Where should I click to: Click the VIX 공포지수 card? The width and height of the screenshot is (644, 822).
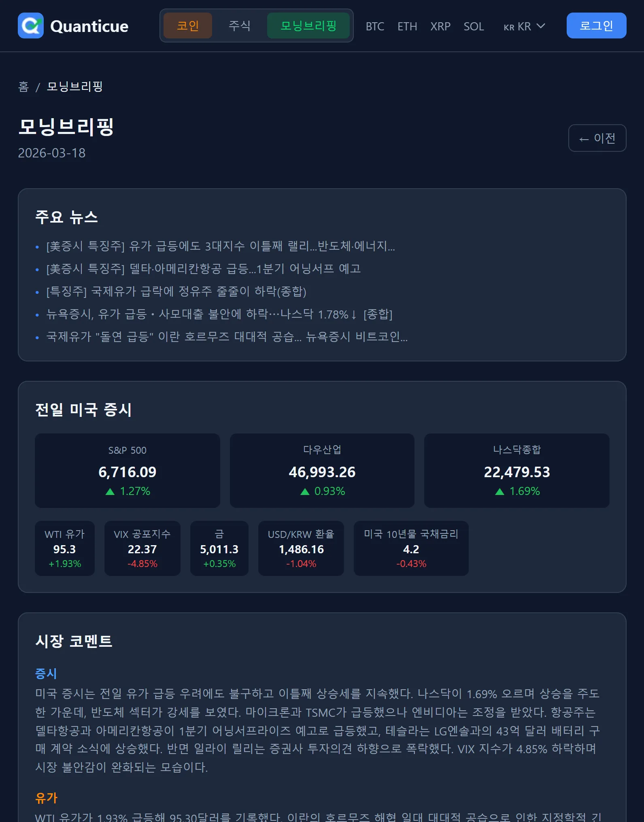tap(142, 548)
